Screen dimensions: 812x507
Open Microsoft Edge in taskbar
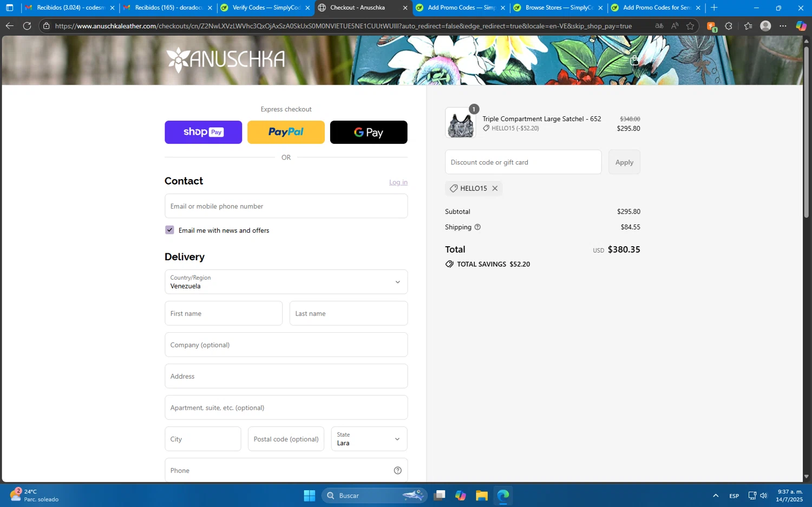point(503,496)
